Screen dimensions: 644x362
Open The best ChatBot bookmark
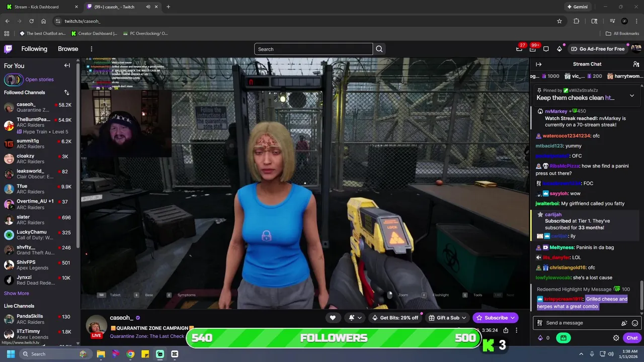point(43,34)
